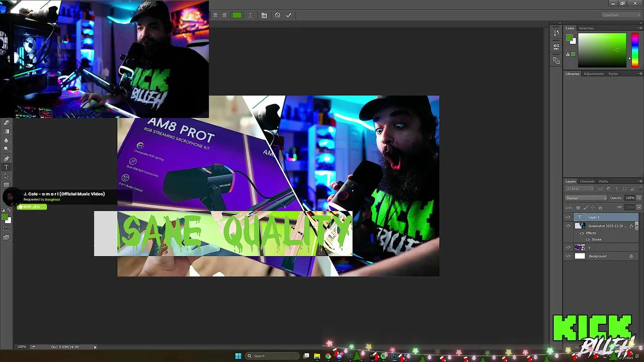Select the Blur tool
The image size is (644, 362).
7,140
